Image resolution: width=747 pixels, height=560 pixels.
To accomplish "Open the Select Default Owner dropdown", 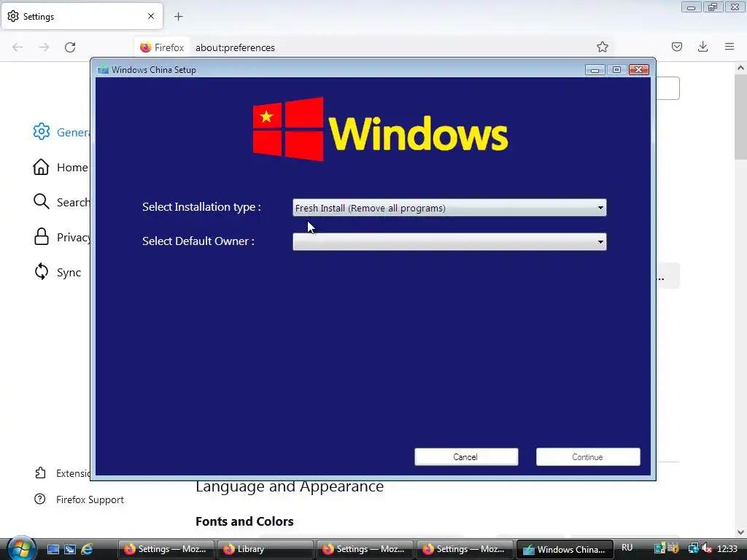I will (x=449, y=242).
